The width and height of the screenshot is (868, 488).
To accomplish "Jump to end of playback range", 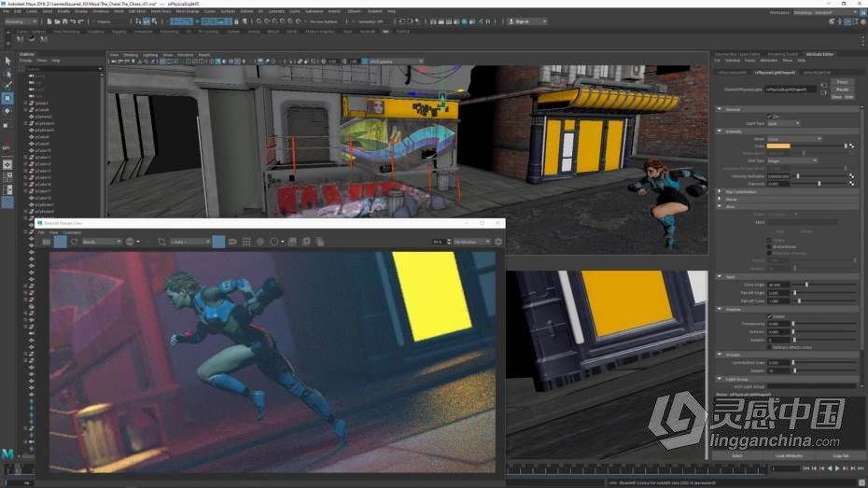I will click(x=861, y=468).
